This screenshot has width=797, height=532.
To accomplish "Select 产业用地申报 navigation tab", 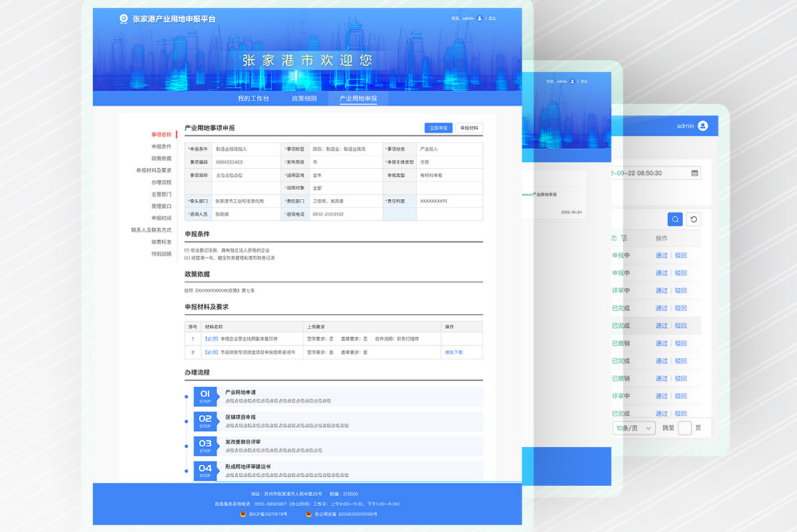I will point(358,98).
